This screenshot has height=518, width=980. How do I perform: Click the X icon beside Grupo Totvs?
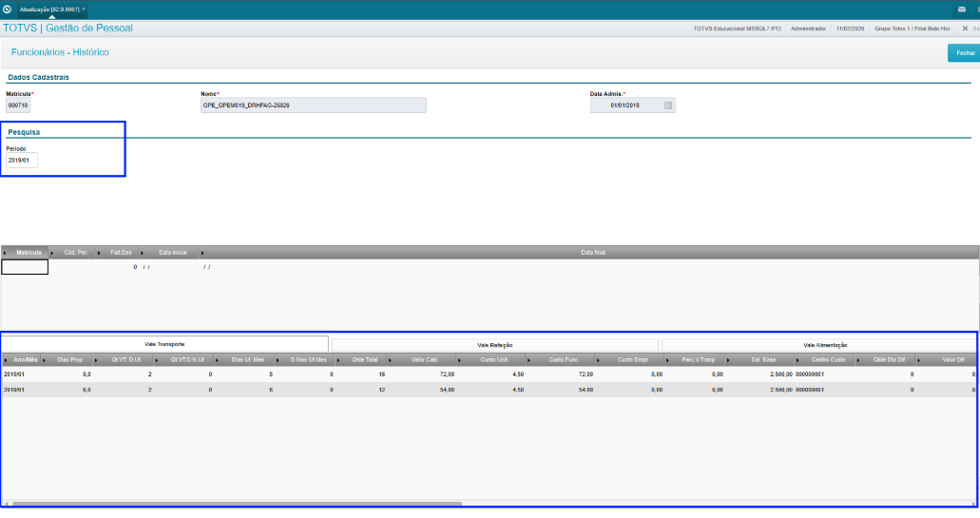tap(965, 29)
